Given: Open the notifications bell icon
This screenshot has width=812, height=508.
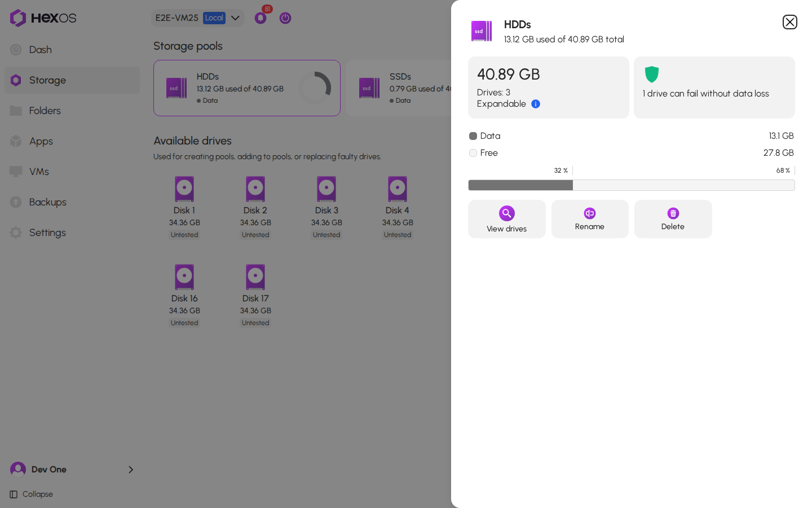Looking at the screenshot, I should 261,18.
